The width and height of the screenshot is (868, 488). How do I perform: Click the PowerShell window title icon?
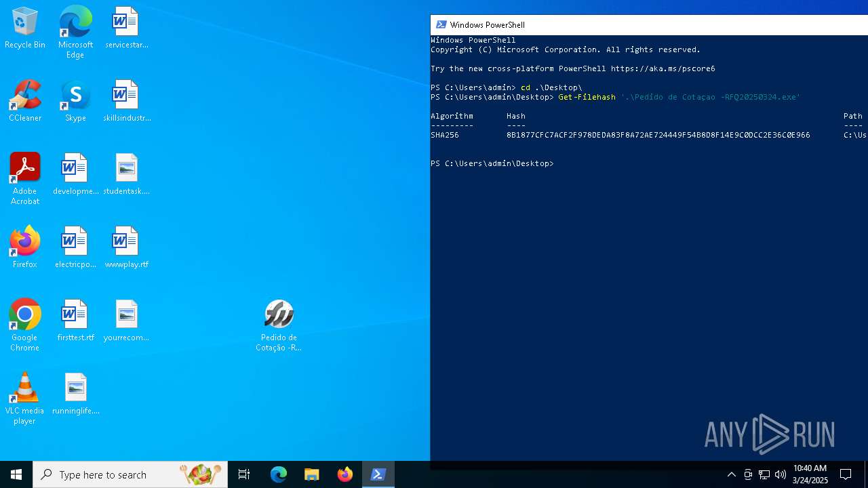coord(441,24)
